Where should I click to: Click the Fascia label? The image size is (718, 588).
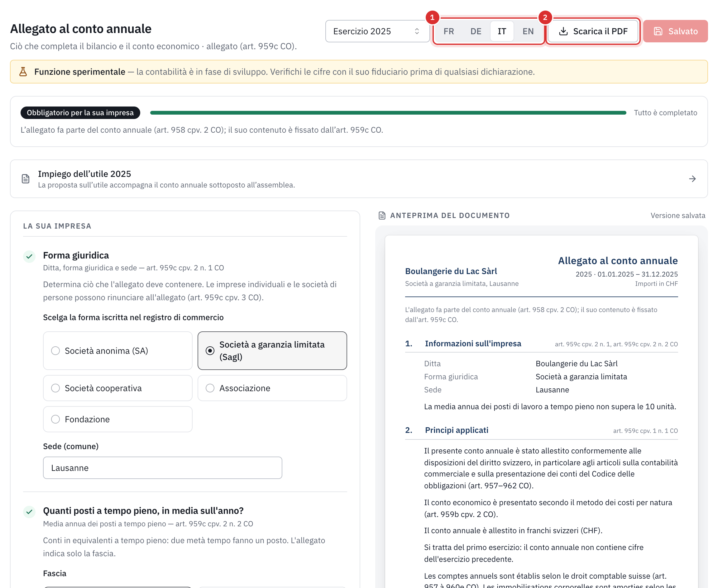coord(55,573)
